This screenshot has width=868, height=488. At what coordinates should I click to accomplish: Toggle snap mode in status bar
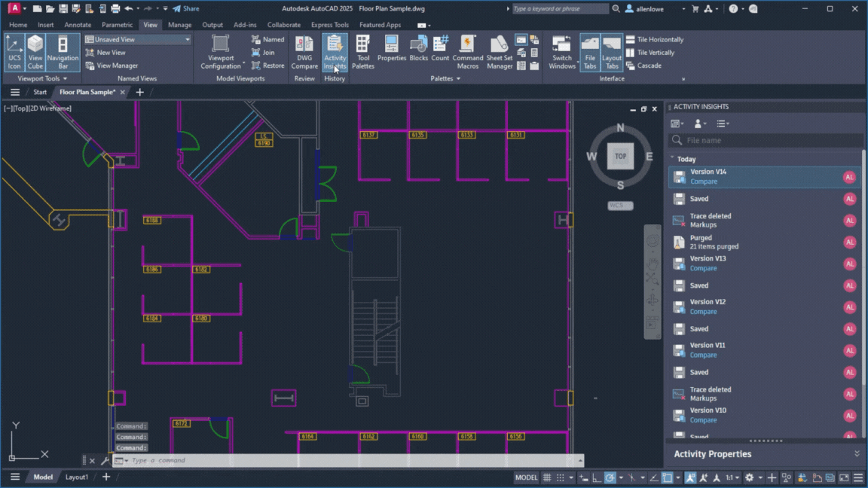pos(561,477)
